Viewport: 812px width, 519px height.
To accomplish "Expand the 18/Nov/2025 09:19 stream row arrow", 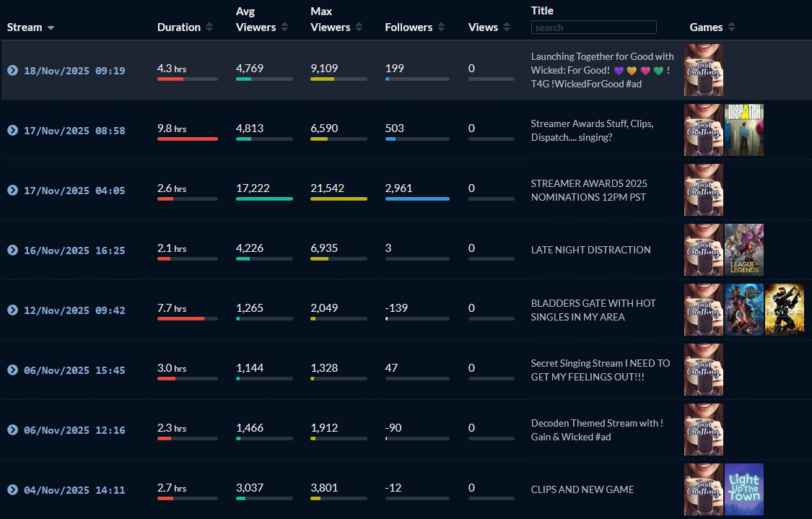I will [x=12, y=71].
